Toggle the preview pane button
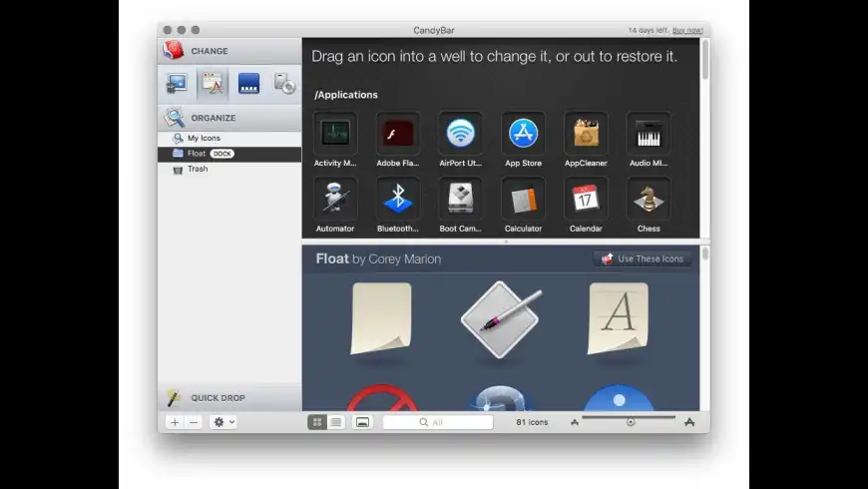The image size is (868, 489). [x=362, y=422]
